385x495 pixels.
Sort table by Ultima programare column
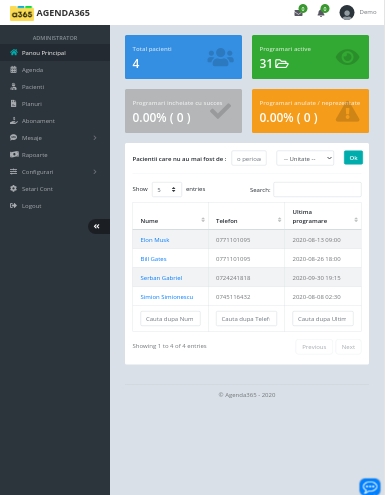(323, 216)
